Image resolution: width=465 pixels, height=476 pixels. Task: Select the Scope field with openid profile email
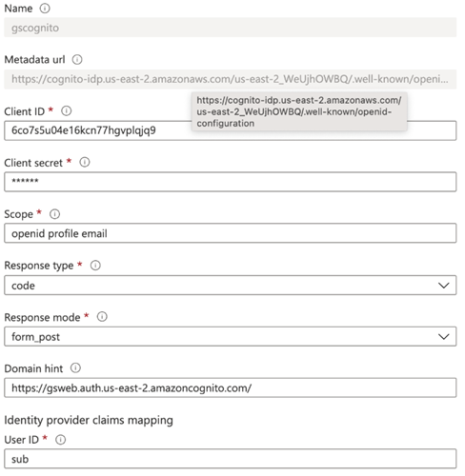(x=231, y=233)
